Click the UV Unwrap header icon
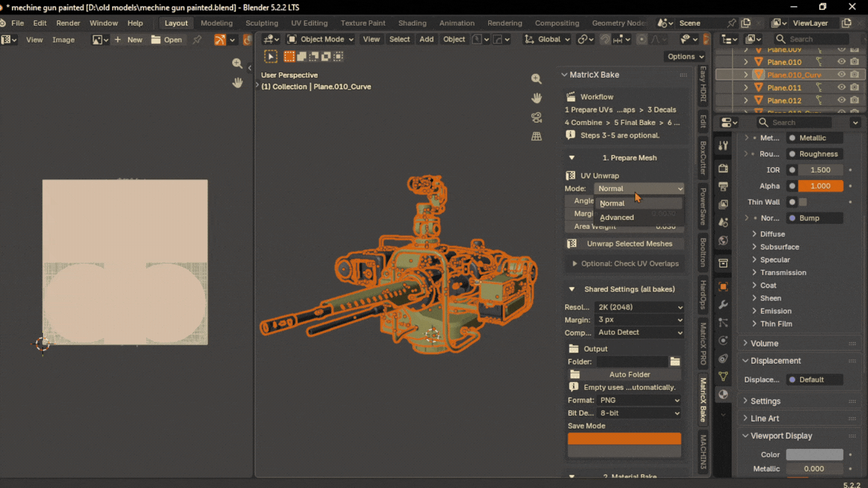The image size is (868, 488). (x=570, y=175)
